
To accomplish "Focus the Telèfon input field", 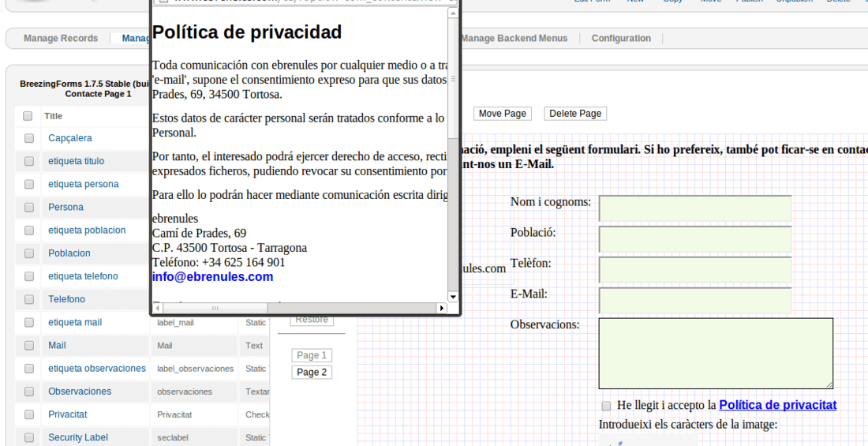I will point(695,270).
